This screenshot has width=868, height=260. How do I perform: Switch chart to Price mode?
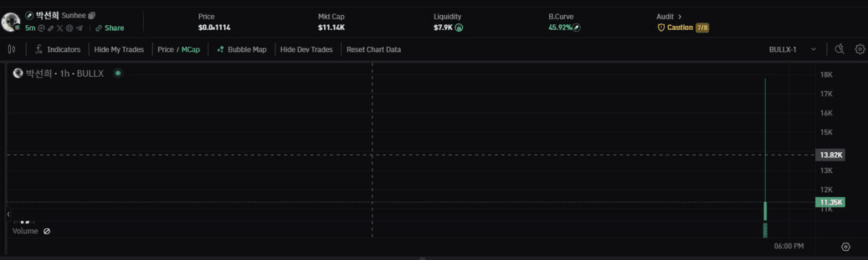click(x=165, y=50)
